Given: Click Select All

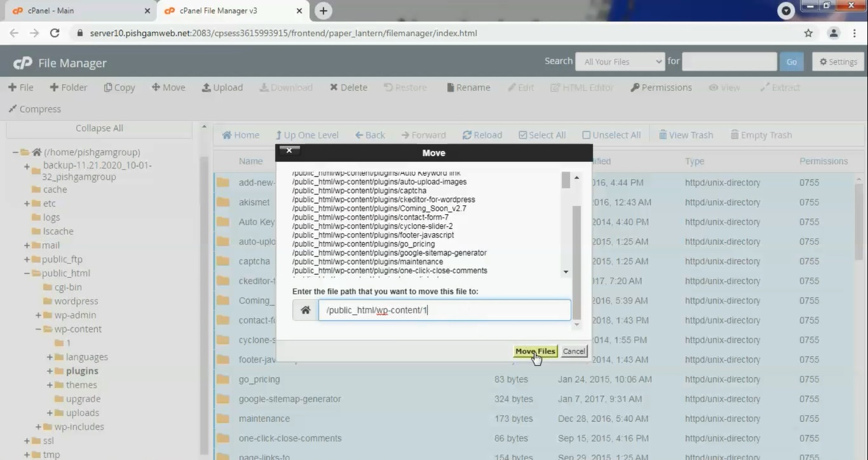Looking at the screenshot, I should (542, 135).
